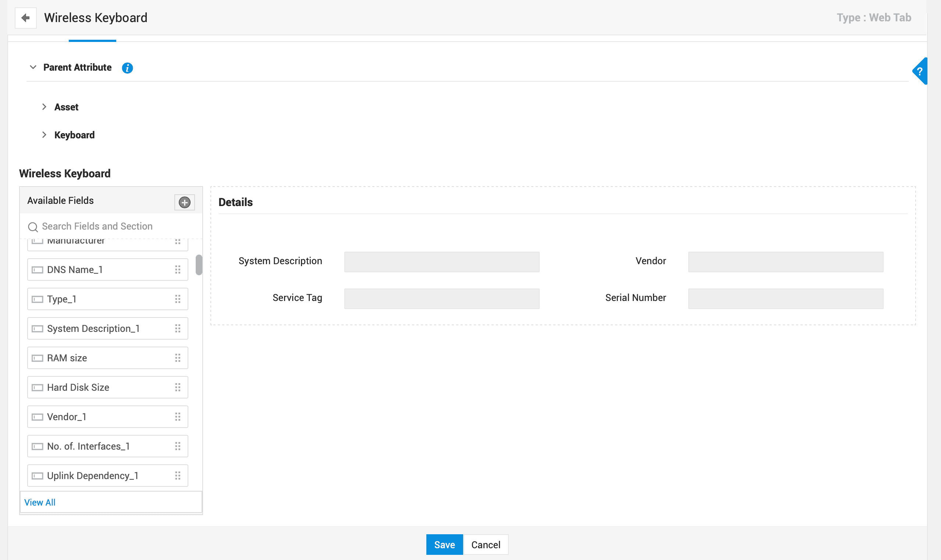Image resolution: width=941 pixels, height=560 pixels.
Task: Click the Cancel button
Action: [485, 545]
